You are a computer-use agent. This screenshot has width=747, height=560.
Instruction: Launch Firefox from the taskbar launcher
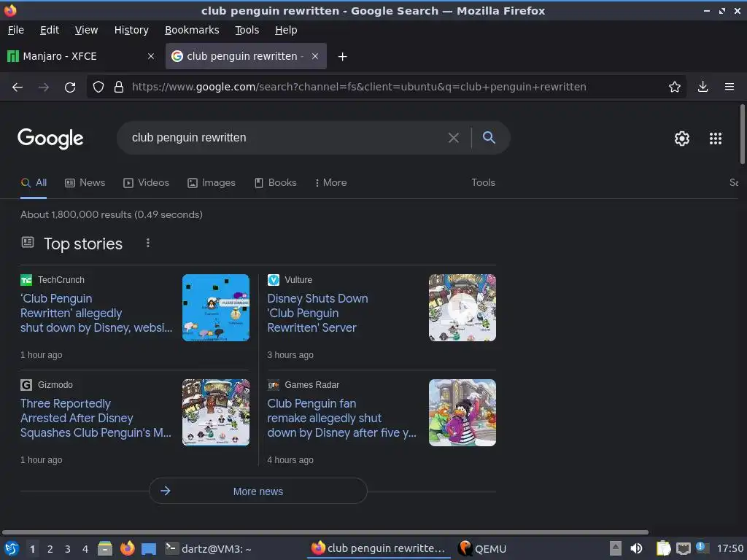[x=127, y=548]
